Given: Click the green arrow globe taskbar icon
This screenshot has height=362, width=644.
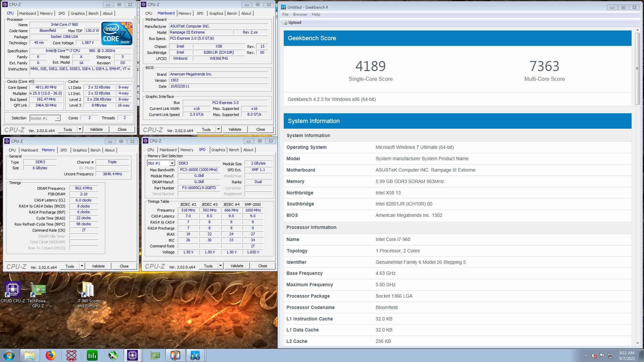Looking at the screenshot, I should [x=113, y=355].
